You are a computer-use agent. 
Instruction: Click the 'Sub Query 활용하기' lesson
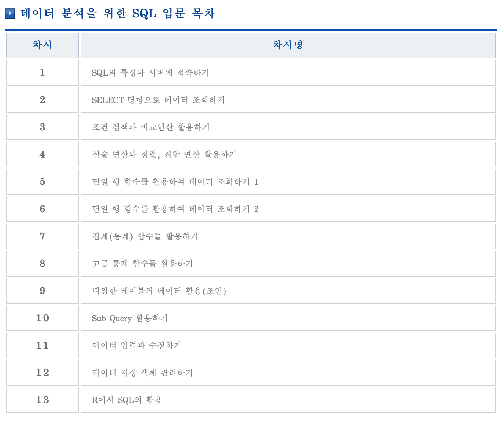[x=130, y=318]
